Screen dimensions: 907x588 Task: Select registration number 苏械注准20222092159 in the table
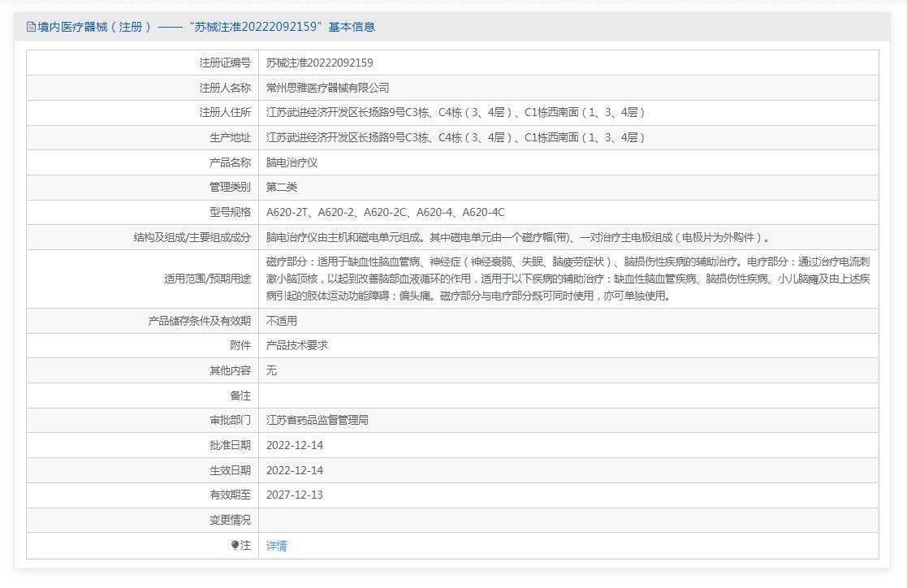tap(319, 63)
